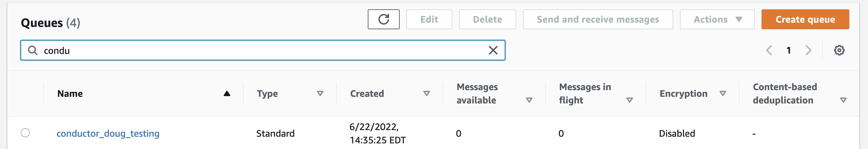Sort by Type column arrow
This screenshot has height=149, width=868.
click(320, 93)
